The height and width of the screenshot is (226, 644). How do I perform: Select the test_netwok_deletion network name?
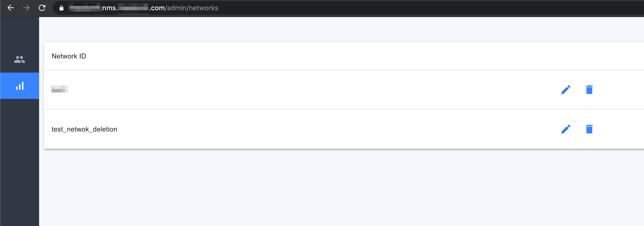(84, 129)
